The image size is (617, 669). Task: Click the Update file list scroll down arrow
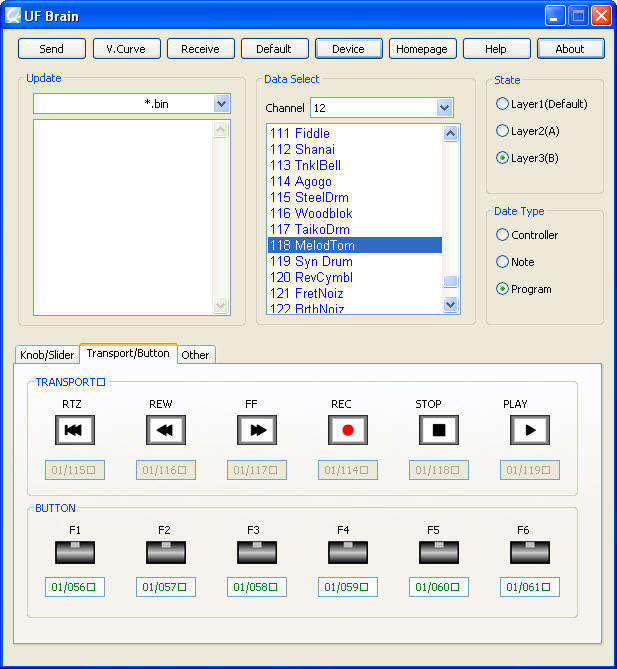pyautogui.click(x=221, y=305)
